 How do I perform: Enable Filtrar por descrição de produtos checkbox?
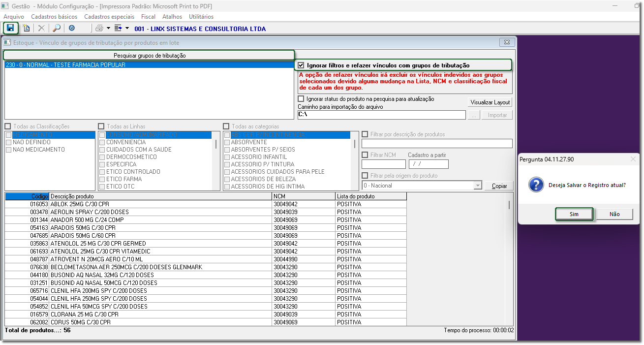coord(365,134)
